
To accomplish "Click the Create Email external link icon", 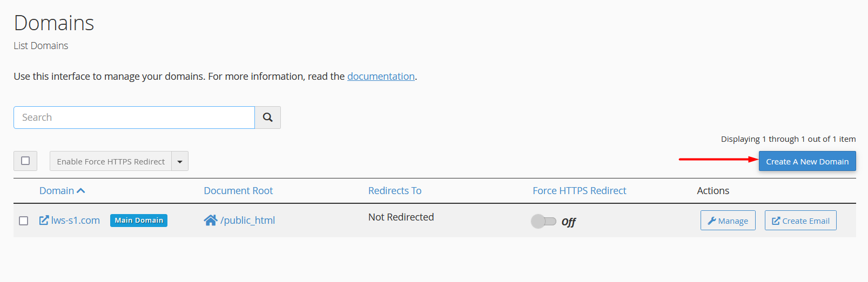I will coord(776,221).
